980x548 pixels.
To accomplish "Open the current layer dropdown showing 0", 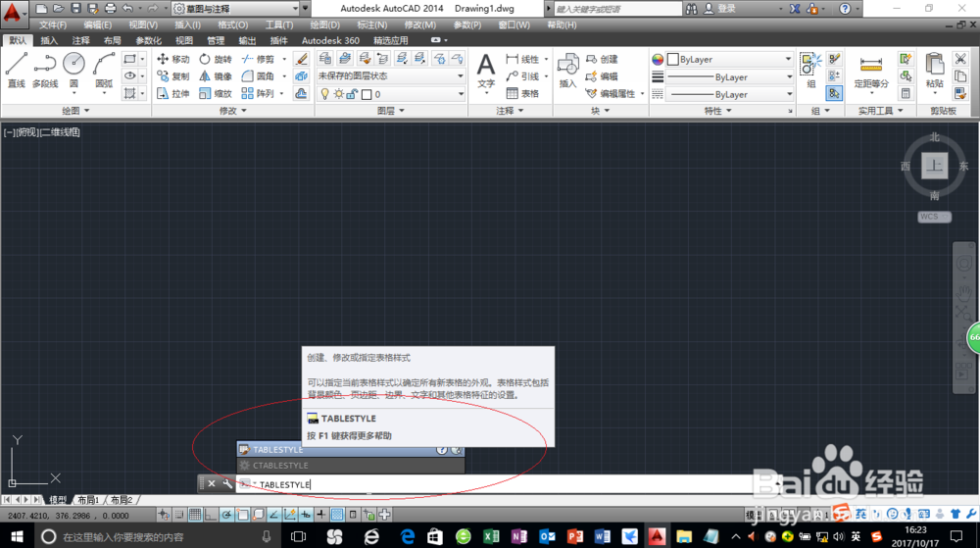I will click(391, 94).
